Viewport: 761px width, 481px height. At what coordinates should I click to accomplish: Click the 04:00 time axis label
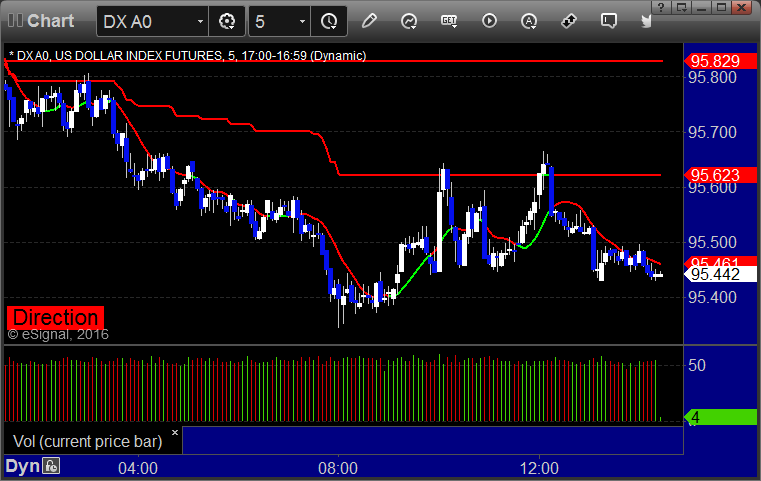point(138,468)
